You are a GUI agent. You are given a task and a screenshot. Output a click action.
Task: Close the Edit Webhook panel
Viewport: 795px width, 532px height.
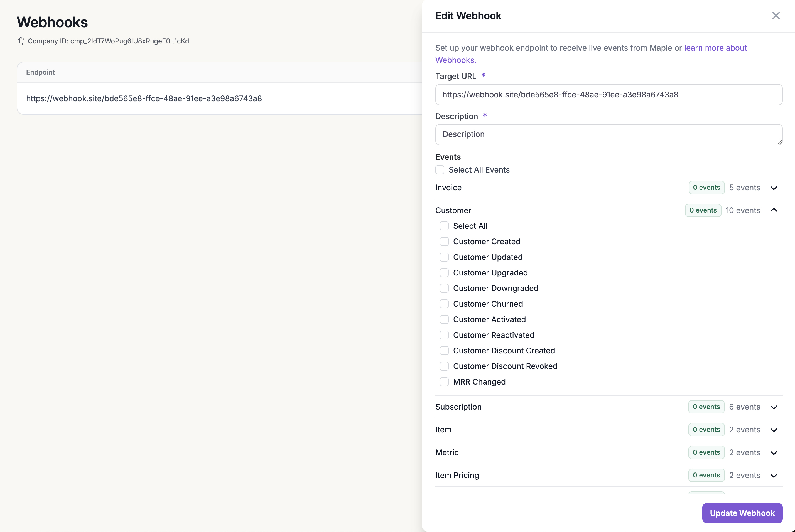pos(776,16)
